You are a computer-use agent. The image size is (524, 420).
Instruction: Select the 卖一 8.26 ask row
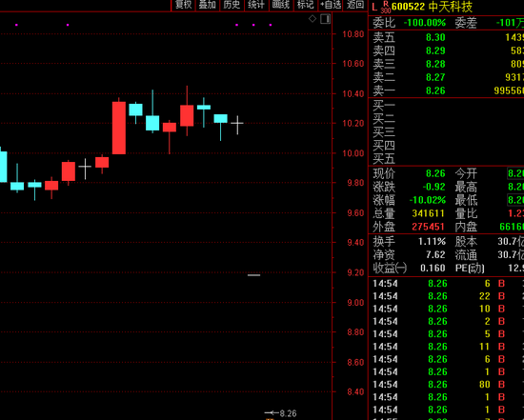coord(448,90)
